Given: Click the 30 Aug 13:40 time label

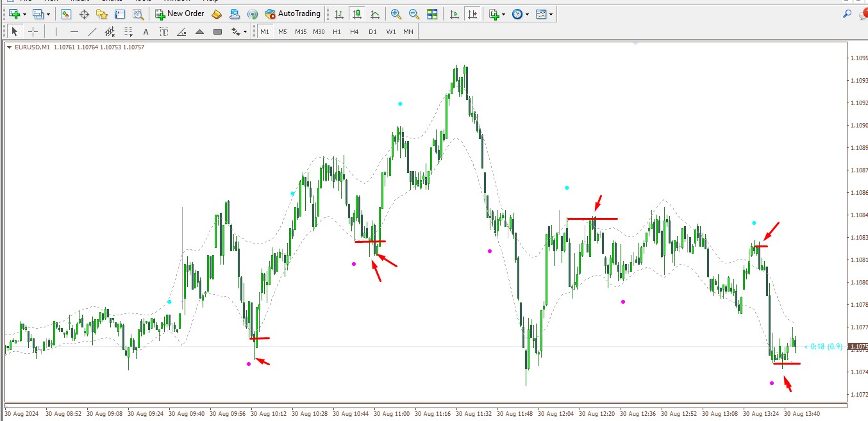Looking at the screenshot, I should 802,414.
